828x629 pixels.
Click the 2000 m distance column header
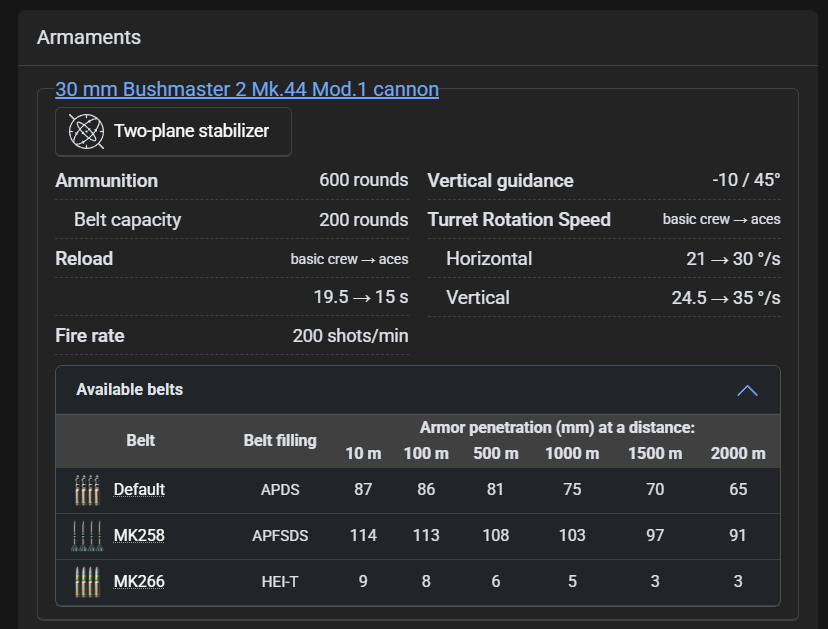(738, 453)
